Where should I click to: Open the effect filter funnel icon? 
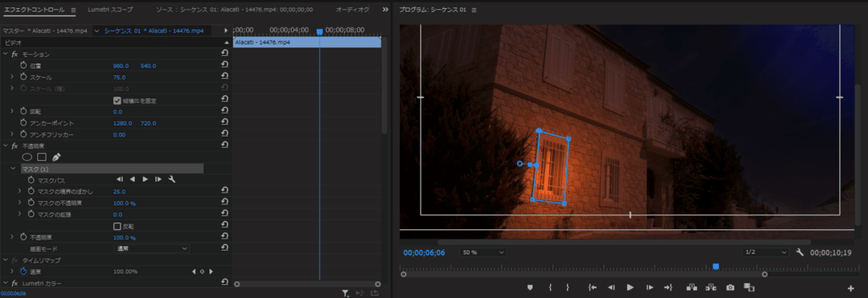click(x=346, y=293)
